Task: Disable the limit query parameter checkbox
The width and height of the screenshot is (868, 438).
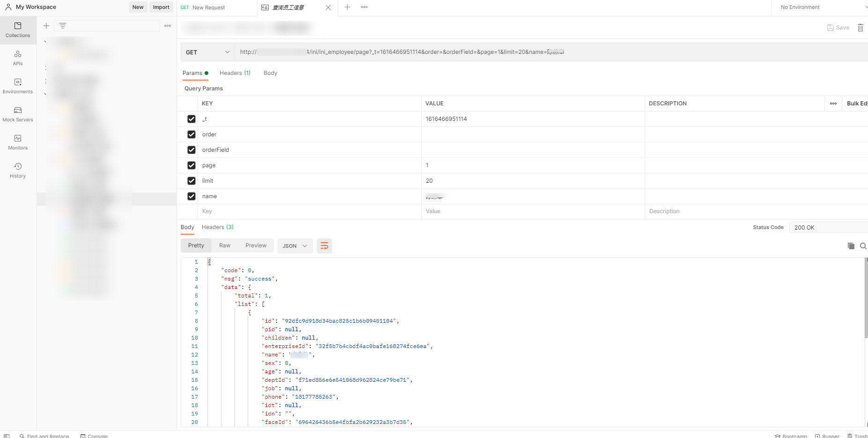Action: [191, 181]
